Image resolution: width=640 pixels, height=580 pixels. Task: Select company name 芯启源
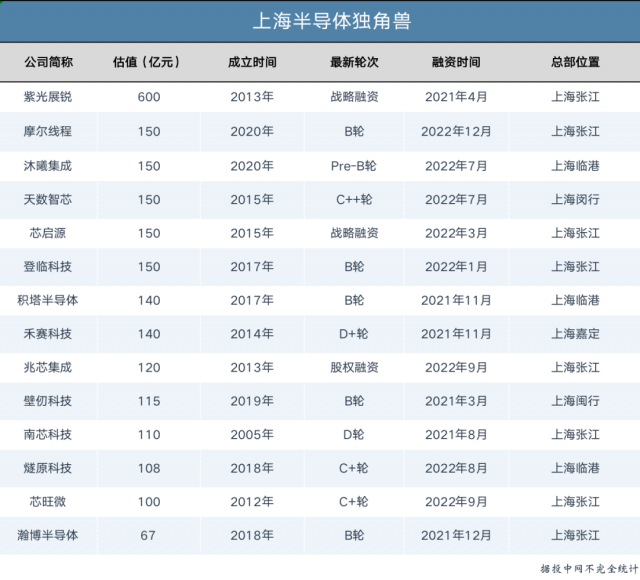48,233
